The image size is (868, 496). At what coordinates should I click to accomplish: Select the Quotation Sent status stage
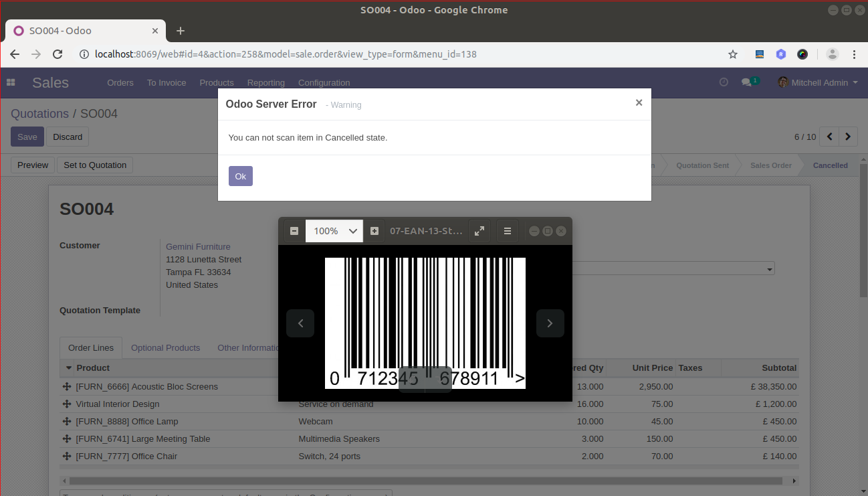tap(702, 165)
